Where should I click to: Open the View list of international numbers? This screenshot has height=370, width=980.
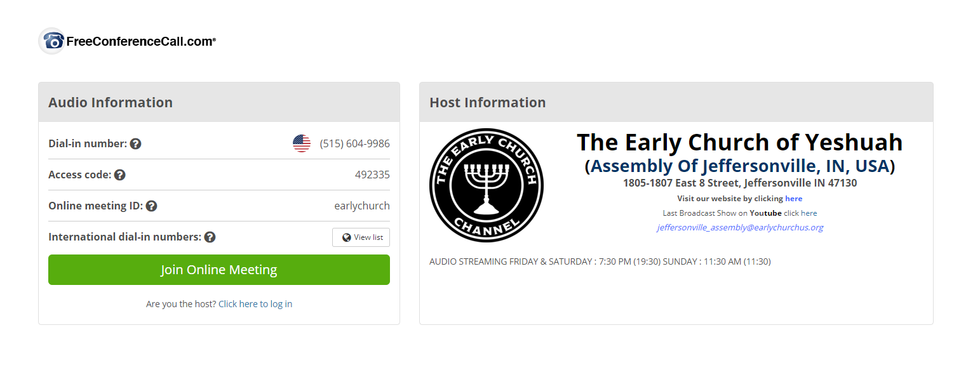click(x=361, y=237)
